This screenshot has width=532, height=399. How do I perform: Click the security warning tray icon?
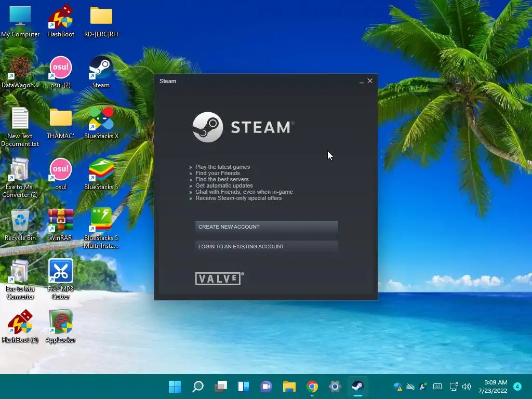pyautogui.click(x=398, y=387)
